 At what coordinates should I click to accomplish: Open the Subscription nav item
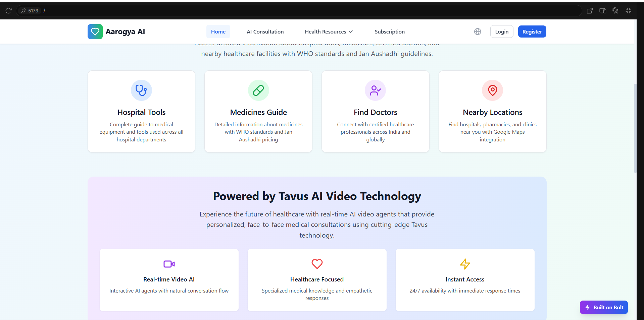(390, 31)
